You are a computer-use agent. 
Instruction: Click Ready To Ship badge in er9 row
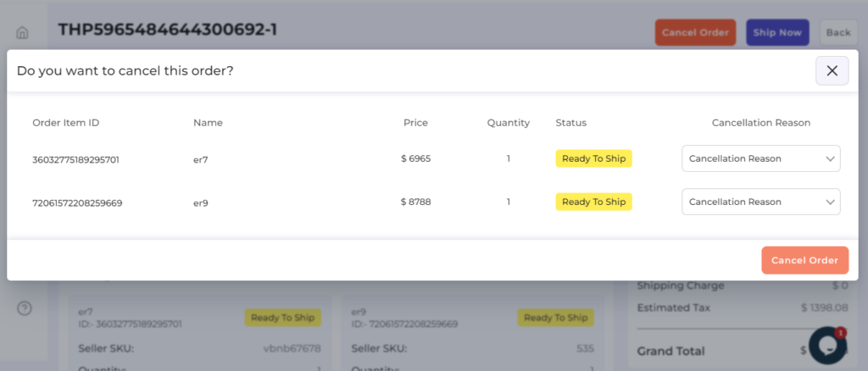(593, 202)
